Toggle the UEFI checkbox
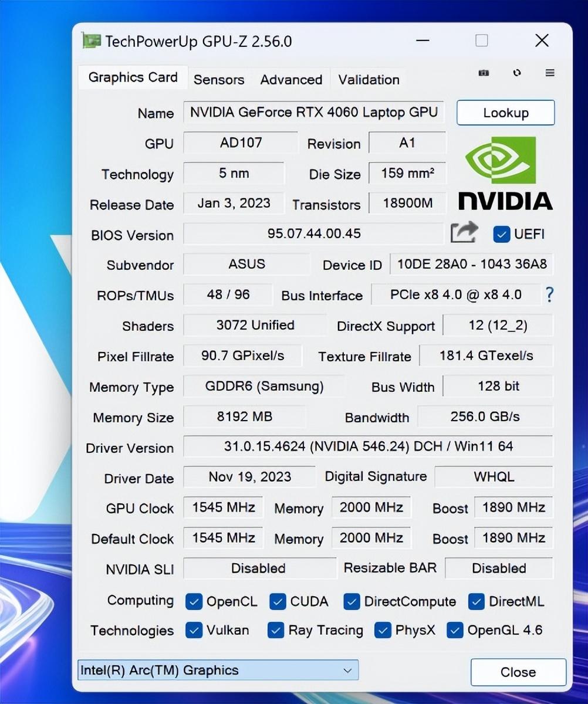This screenshot has height=704, width=588. click(502, 234)
